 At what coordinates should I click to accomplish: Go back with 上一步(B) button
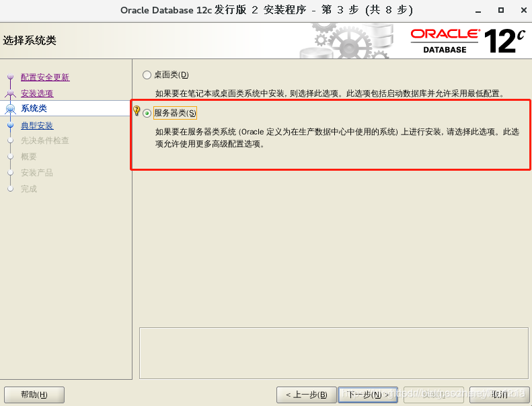tap(307, 395)
